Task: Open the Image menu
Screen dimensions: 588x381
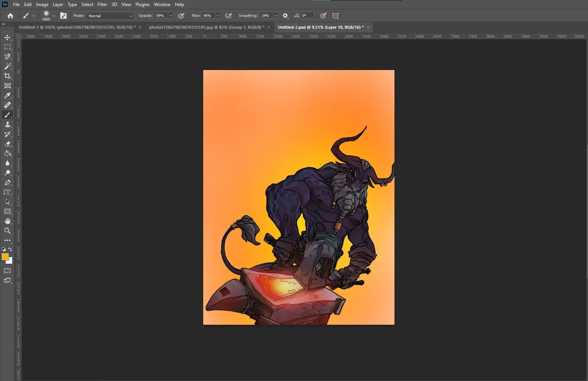Action: click(x=42, y=5)
